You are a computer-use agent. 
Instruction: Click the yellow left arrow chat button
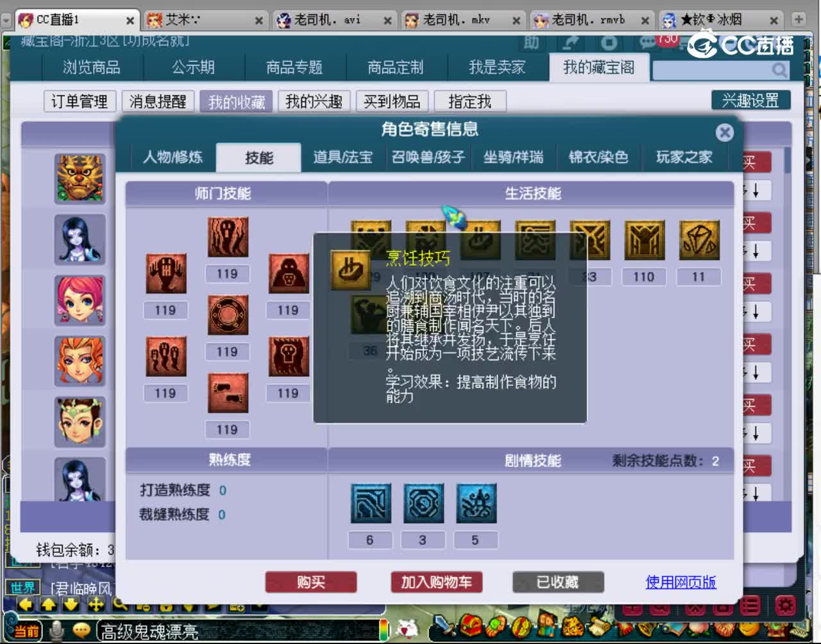click(26, 604)
